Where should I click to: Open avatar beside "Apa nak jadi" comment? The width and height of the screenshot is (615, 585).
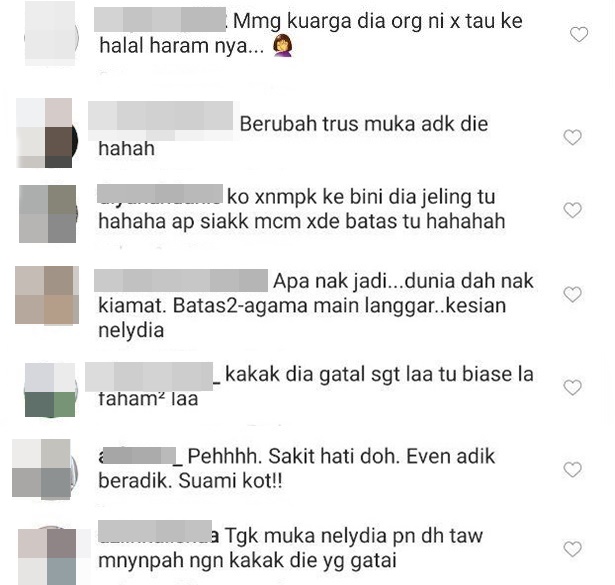tap(47, 295)
